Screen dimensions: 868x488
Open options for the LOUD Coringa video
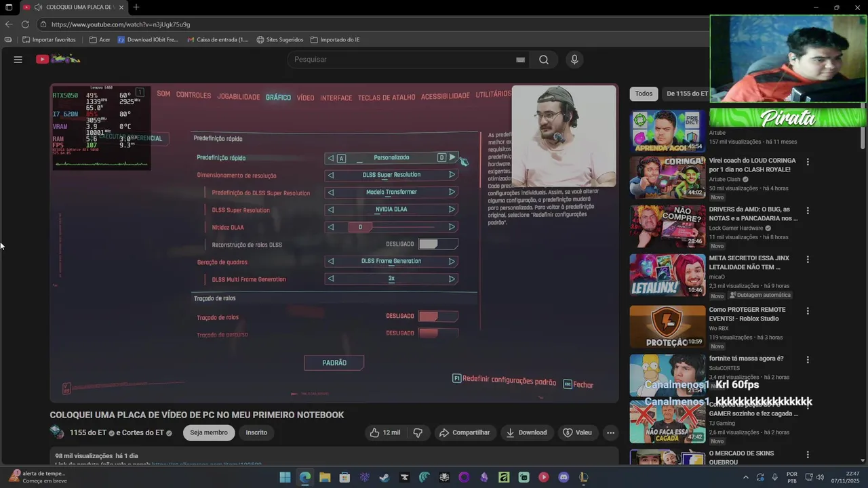point(808,162)
